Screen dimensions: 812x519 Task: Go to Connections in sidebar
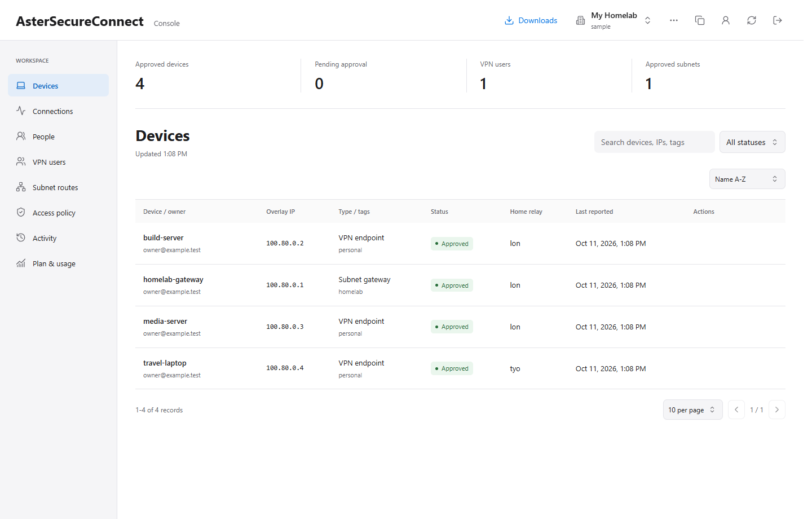(58, 111)
